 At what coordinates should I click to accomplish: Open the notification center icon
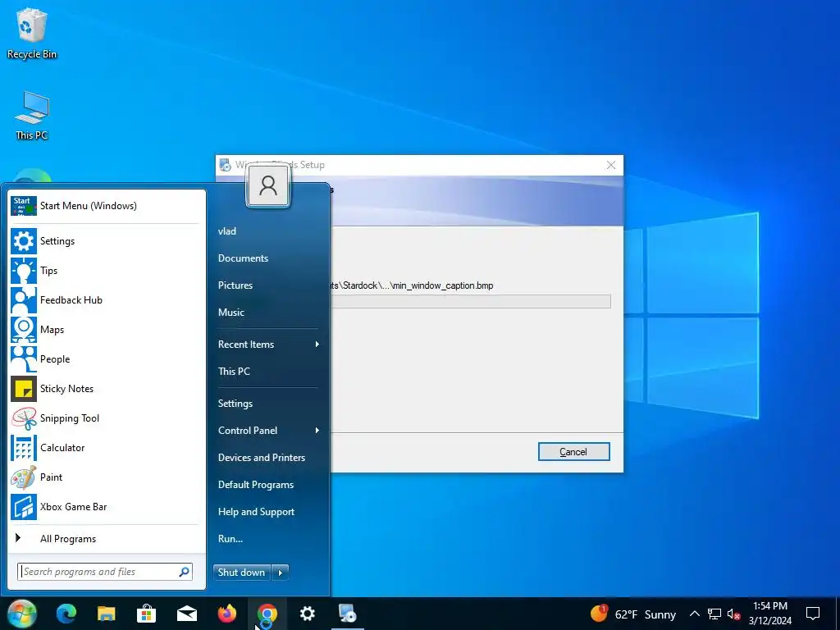[813, 614]
